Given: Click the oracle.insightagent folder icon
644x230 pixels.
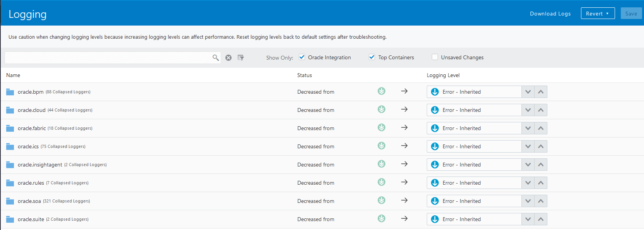Looking at the screenshot, I should pyautogui.click(x=10, y=165).
